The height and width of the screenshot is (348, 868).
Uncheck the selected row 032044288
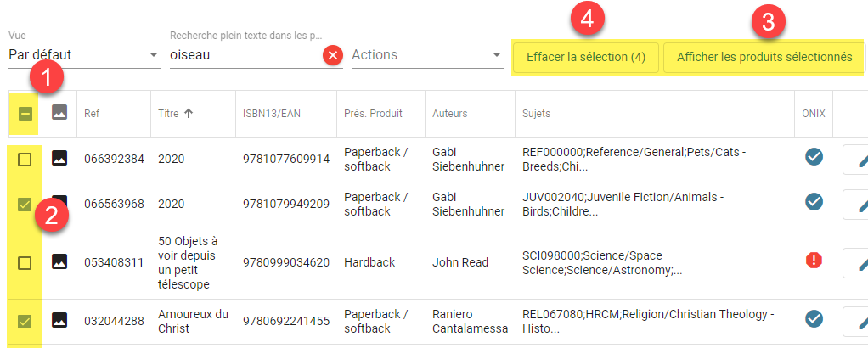(x=25, y=321)
